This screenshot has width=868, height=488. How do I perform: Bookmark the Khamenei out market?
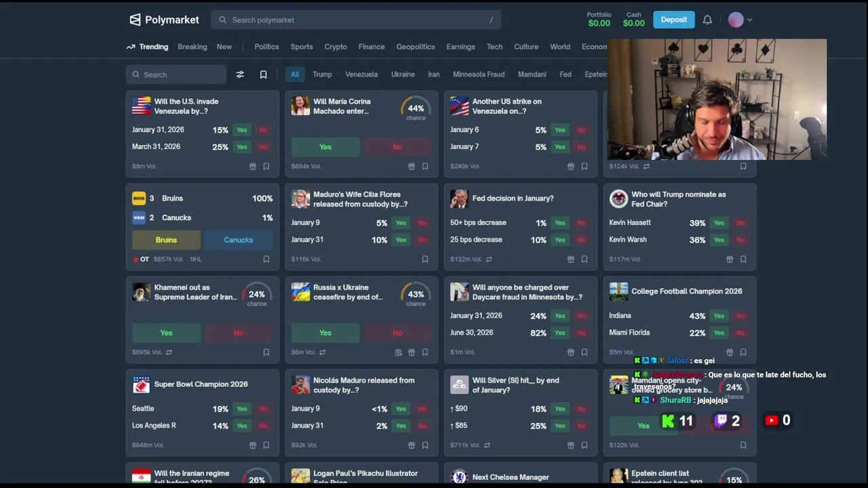pos(266,352)
